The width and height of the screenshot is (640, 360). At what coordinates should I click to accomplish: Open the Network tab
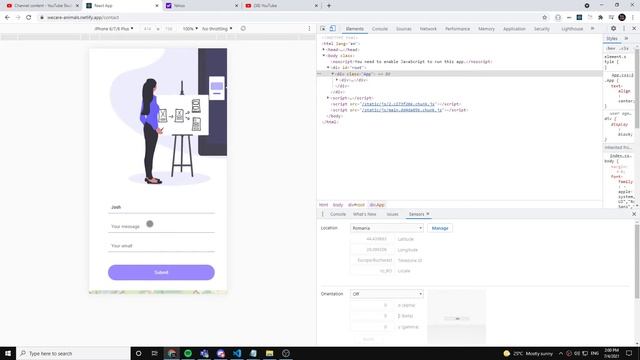[x=428, y=29]
